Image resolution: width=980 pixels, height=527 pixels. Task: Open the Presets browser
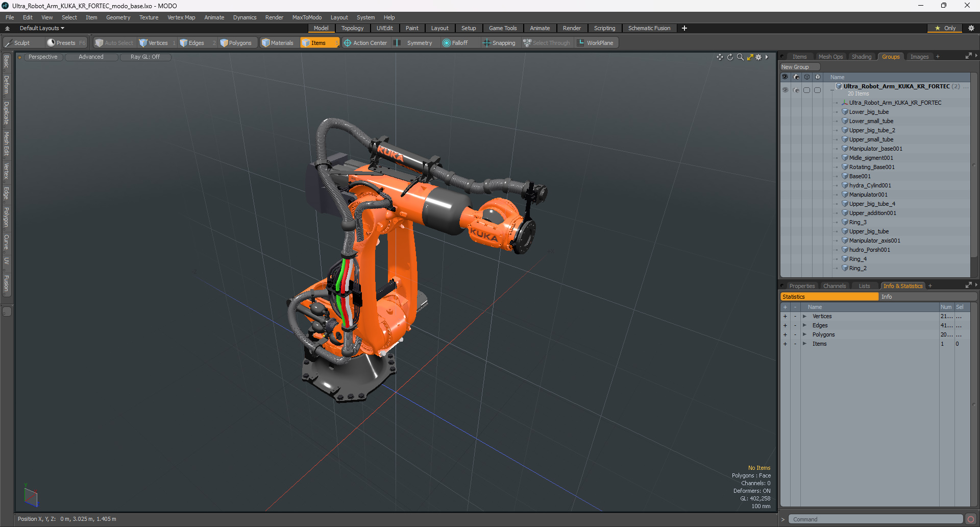tap(66, 43)
